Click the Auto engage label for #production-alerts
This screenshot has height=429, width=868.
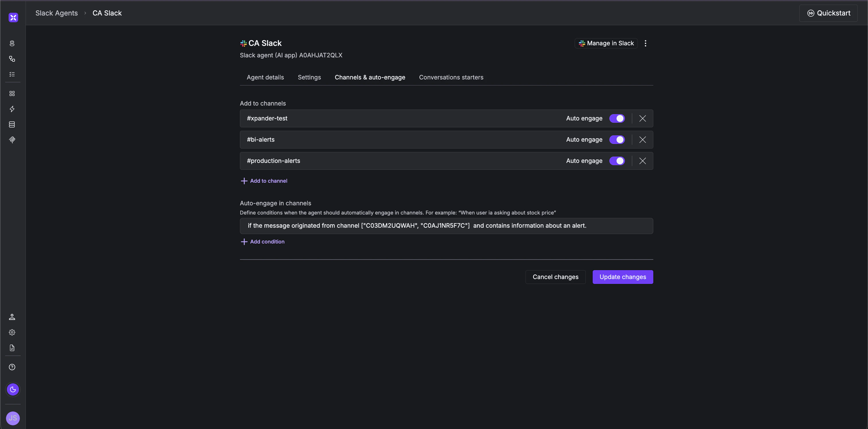pos(584,161)
